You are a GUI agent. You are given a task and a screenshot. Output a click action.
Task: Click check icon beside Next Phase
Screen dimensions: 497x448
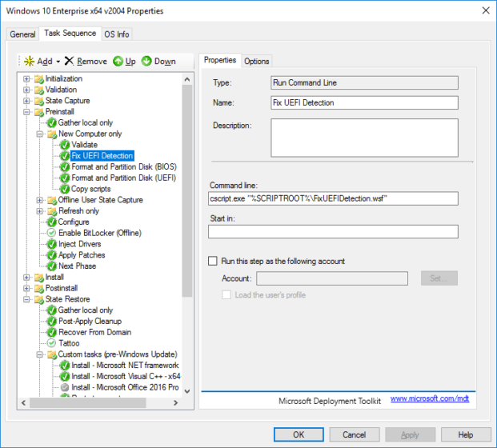click(x=52, y=266)
